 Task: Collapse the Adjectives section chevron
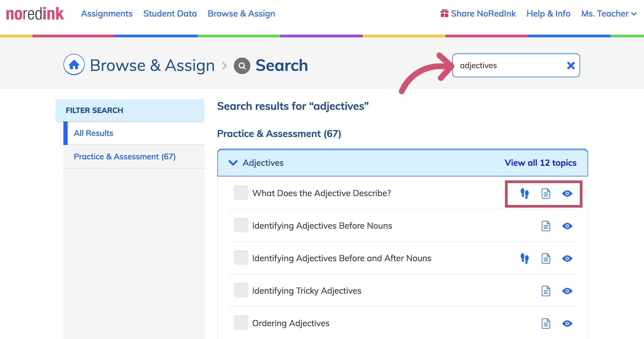pyautogui.click(x=233, y=163)
